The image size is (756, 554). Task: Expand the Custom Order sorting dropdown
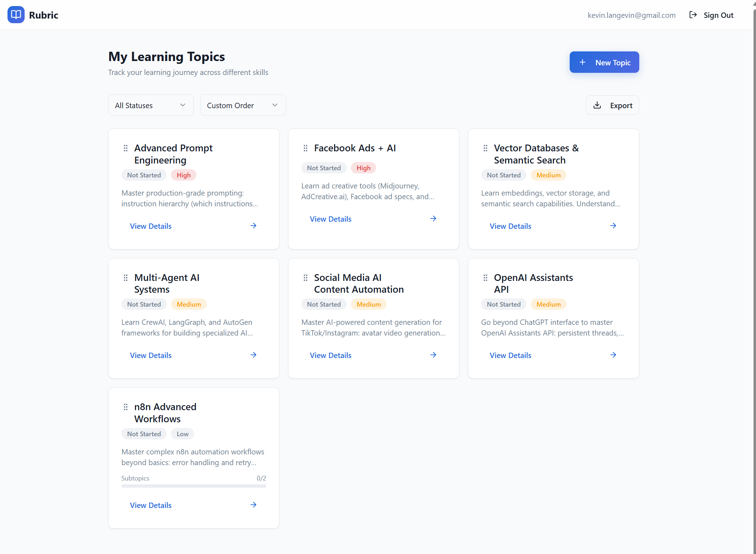click(242, 105)
